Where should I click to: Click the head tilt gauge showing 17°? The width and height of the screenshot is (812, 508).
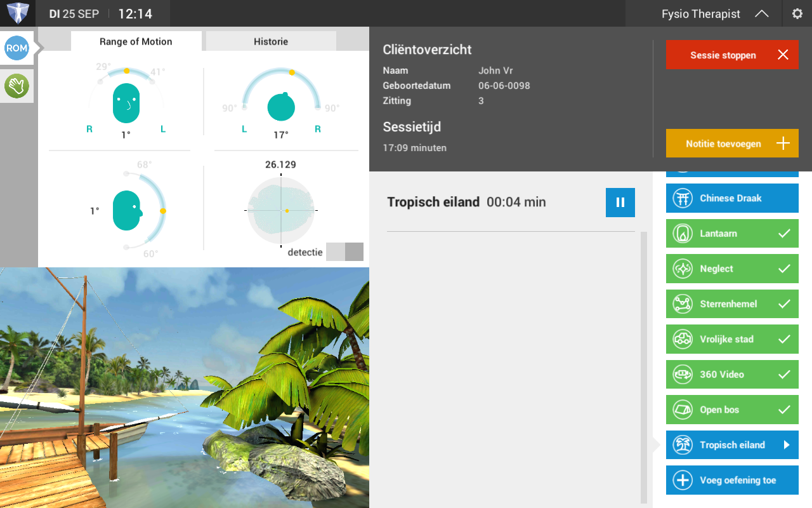click(x=281, y=102)
